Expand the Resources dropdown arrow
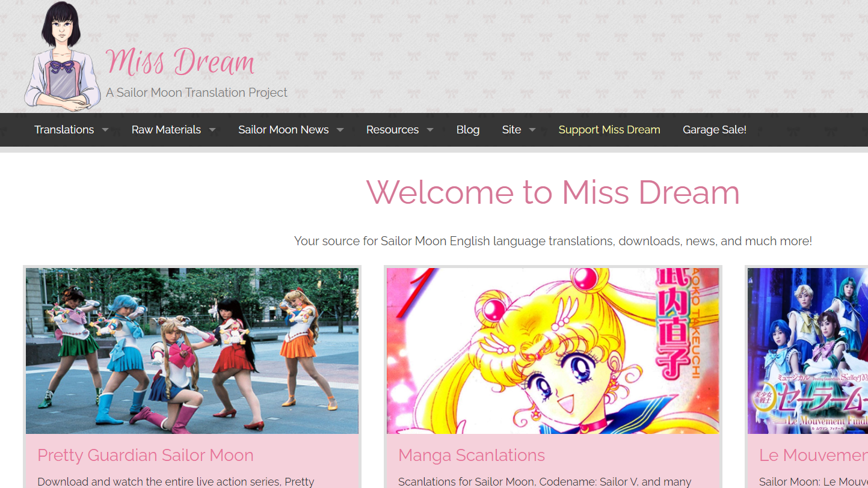868x488 pixels. tap(429, 130)
